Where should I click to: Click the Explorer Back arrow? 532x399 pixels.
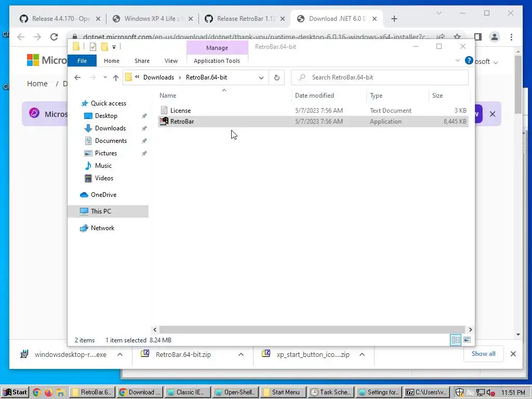click(x=77, y=77)
